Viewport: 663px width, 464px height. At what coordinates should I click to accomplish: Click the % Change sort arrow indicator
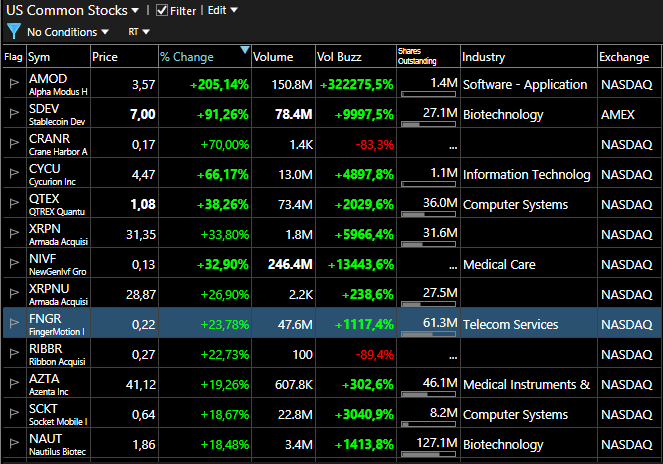(244, 50)
